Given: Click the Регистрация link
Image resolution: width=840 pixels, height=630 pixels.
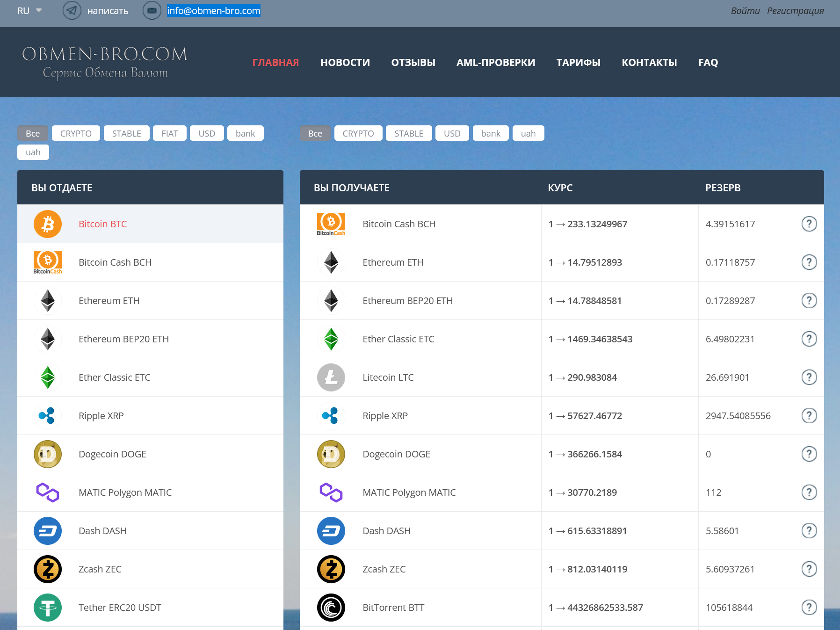Looking at the screenshot, I should tap(795, 11).
